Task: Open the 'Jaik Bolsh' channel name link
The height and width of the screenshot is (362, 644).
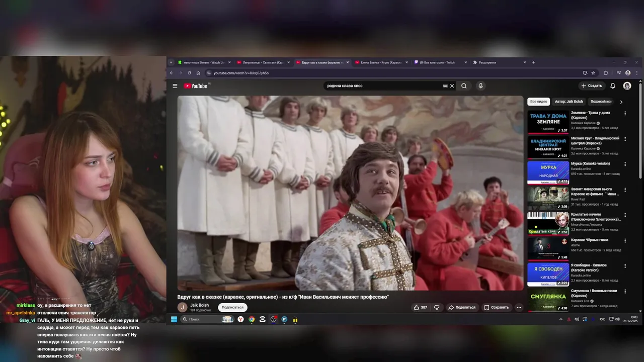Action: click(199, 305)
